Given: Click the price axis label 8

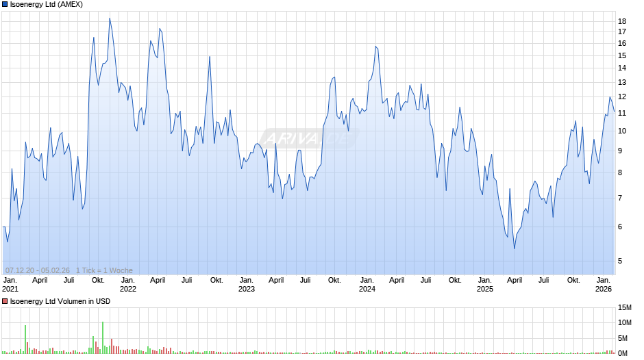Looking at the screenshot, I should click(620, 173).
